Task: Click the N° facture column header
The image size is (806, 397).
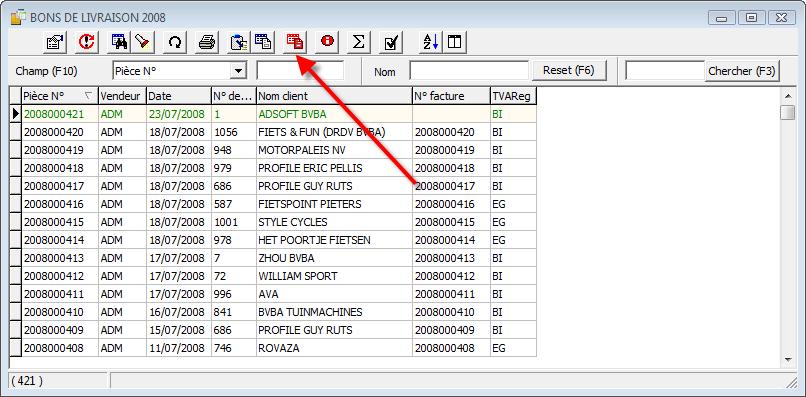Action: 451,96
